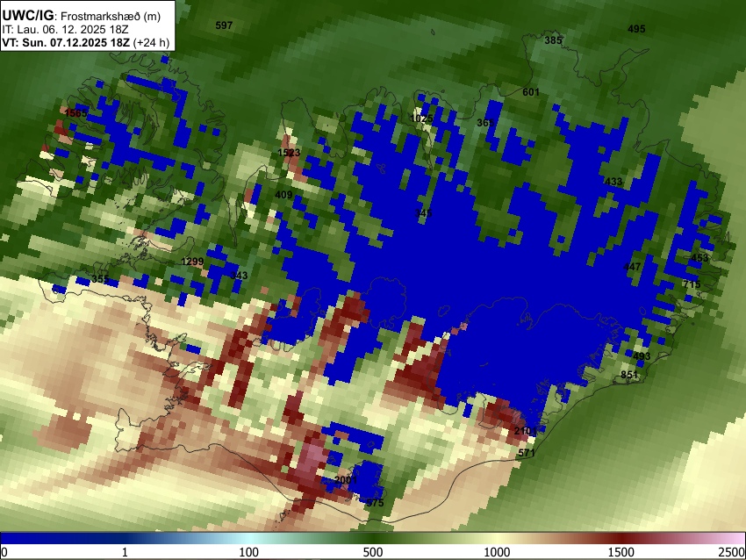Click the map value 601

pos(531,92)
